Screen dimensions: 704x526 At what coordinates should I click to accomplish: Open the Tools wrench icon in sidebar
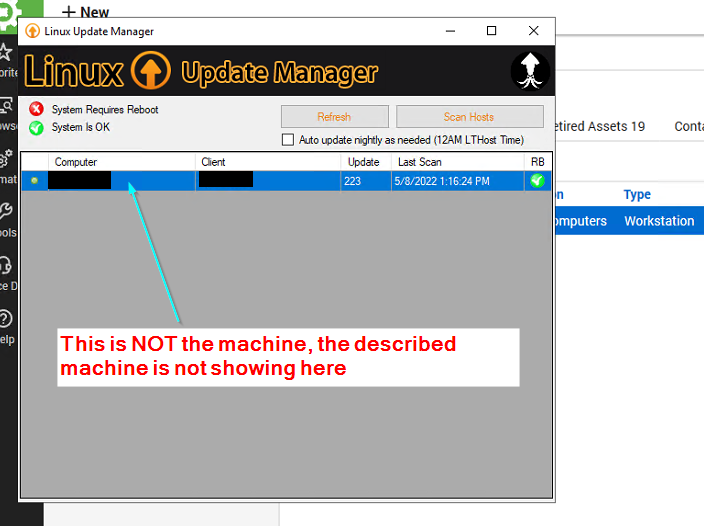(x=6, y=211)
